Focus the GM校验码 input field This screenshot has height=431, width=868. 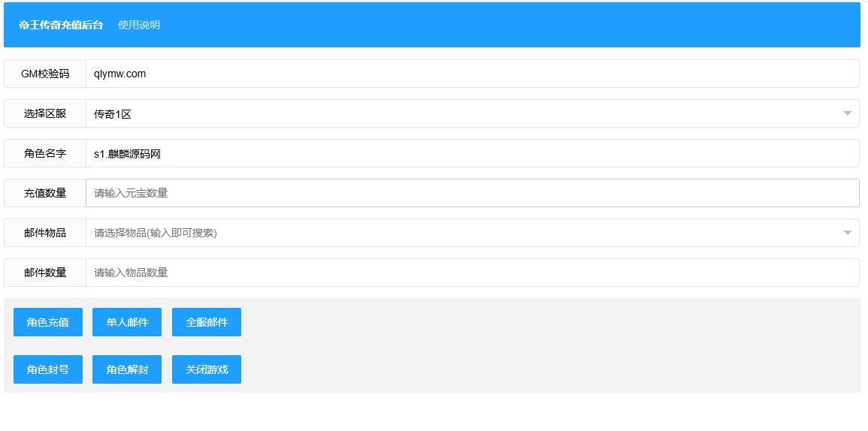(472, 74)
